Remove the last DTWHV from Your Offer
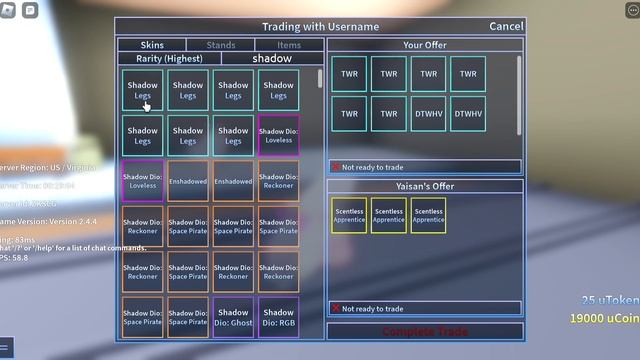This screenshot has height=360, width=640. (468, 114)
